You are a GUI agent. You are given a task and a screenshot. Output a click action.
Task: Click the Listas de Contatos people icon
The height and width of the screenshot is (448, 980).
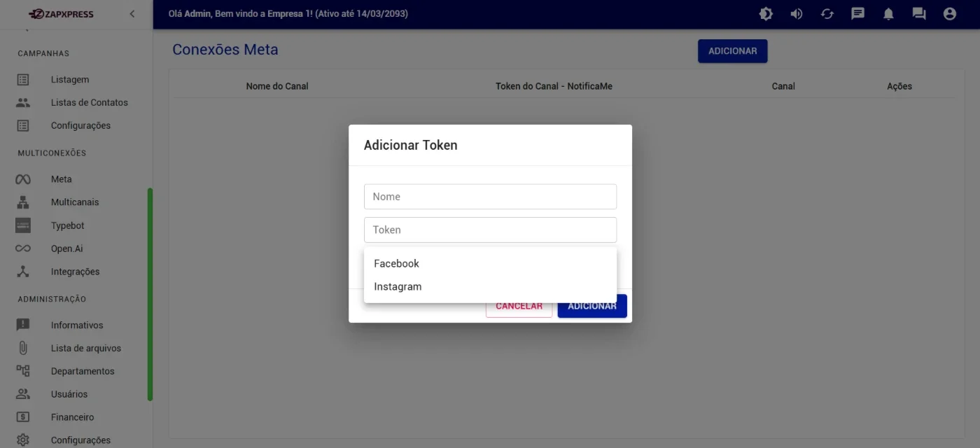23,103
